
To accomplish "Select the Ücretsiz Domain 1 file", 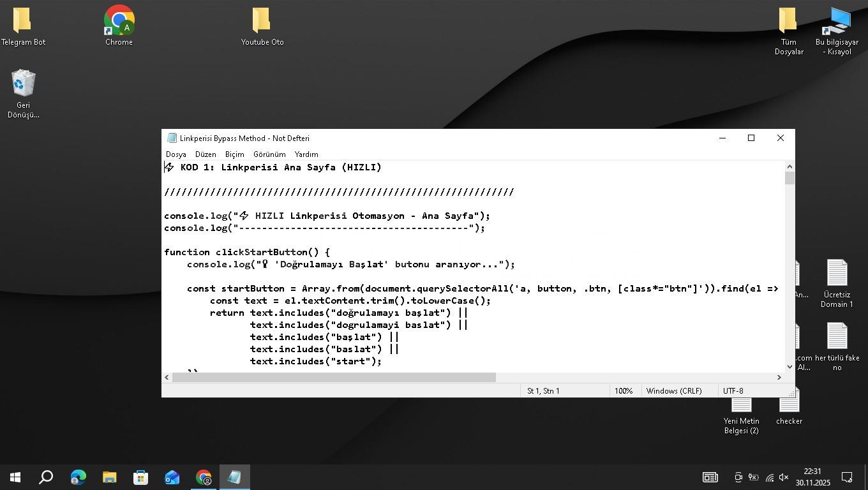I will click(837, 274).
